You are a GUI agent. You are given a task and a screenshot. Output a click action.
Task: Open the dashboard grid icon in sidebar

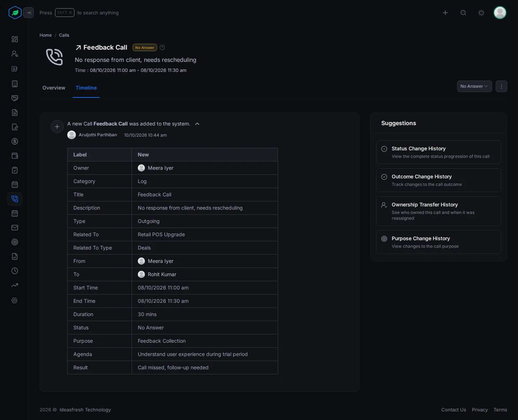[15, 39]
